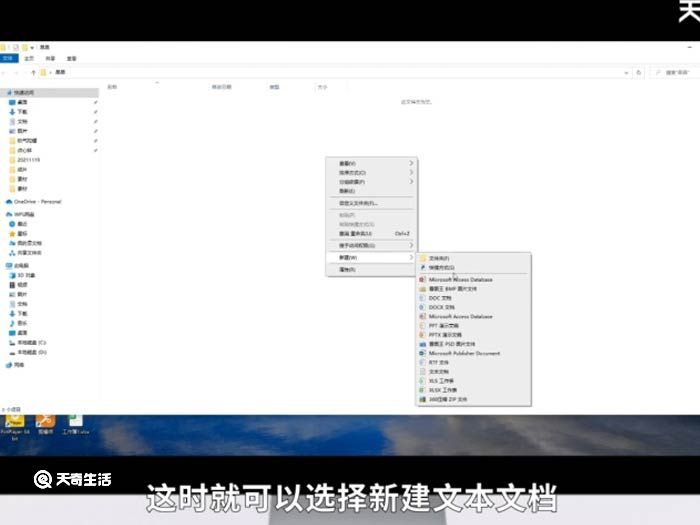This screenshot has height=525, width=700.
Task: Select XLSX 工作表 in the New submenu
Action: (474, 390)
